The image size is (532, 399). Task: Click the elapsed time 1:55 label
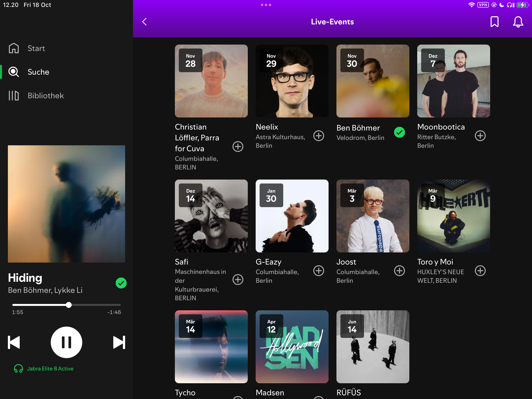(x=17, y=312)
